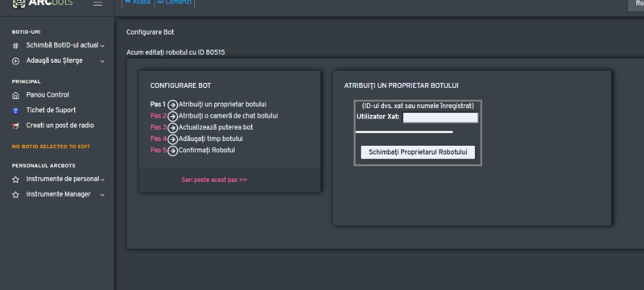Go to Pas 4 step link
Image resolution: width=644 pixels, height=290 pixels.
(159, 139)
